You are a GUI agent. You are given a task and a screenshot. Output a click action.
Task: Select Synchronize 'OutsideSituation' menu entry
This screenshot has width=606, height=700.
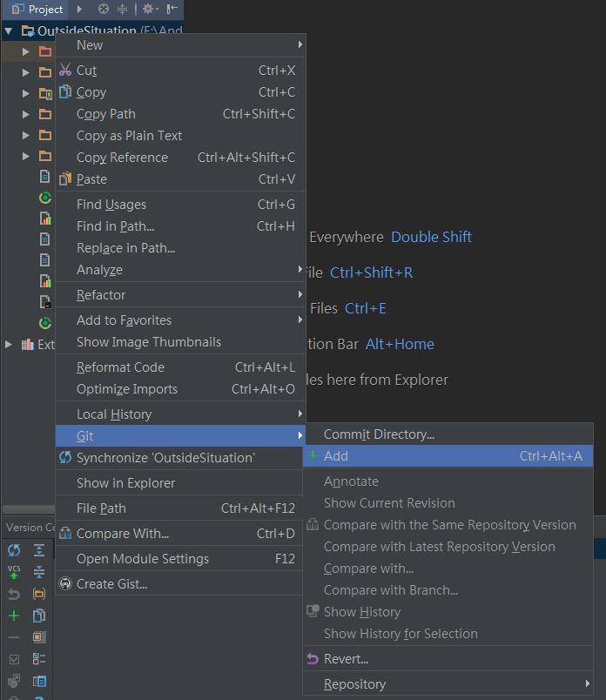tap(165, 458)
